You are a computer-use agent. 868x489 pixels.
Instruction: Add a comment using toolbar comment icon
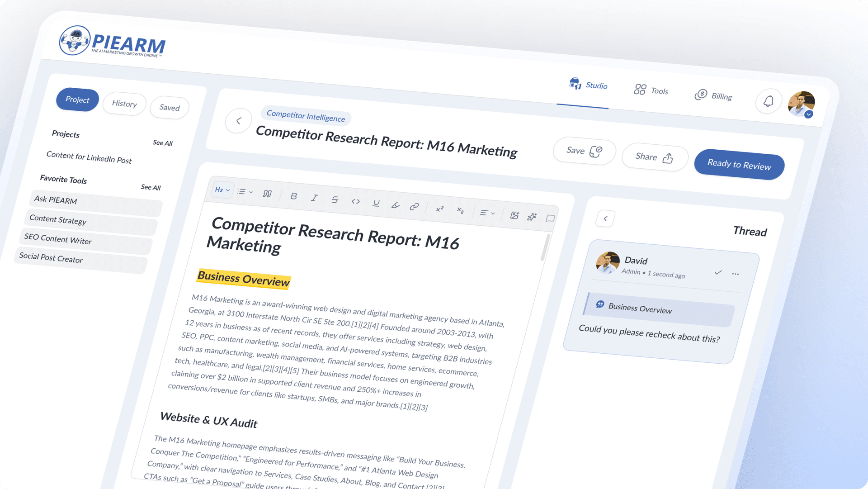tap(550, 218)
